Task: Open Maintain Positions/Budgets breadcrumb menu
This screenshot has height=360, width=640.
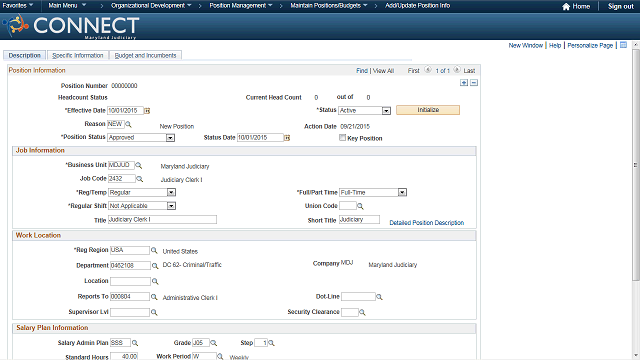Action: coord(329,6)
